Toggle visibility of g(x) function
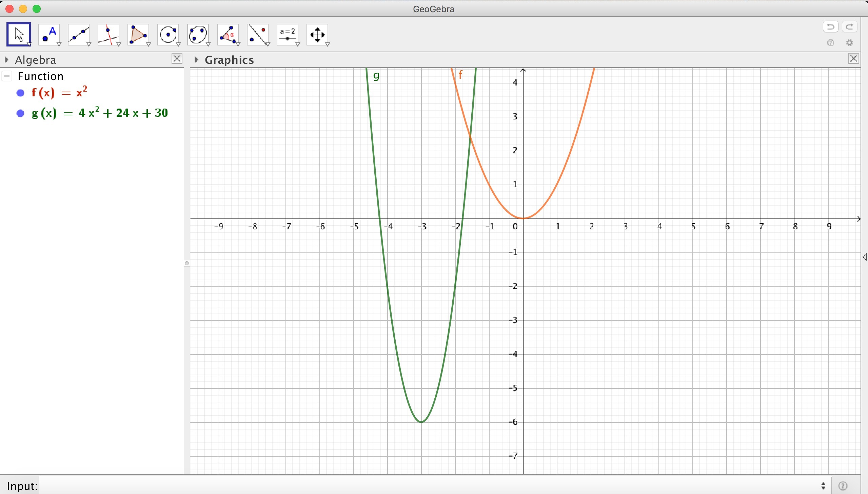The height and width of the screenshot is (494, 868). [20, 113]
